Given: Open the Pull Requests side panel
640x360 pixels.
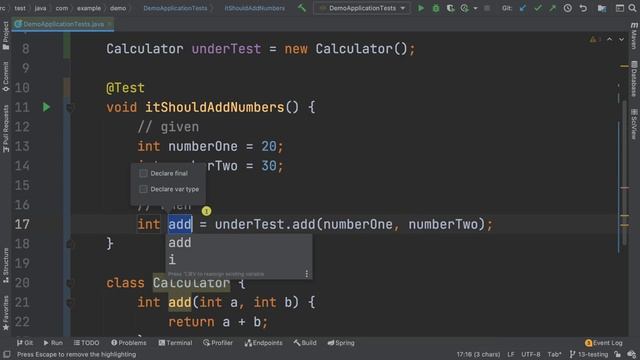Looking at the screenshot, I should (x=6, y=129).
